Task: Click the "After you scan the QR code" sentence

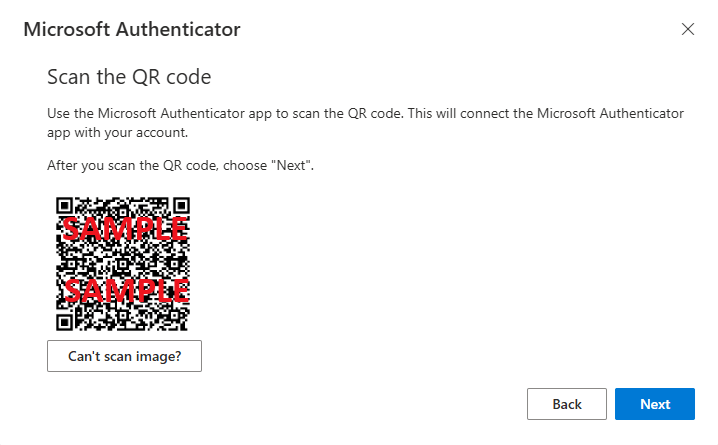Action: coord(181,164)
